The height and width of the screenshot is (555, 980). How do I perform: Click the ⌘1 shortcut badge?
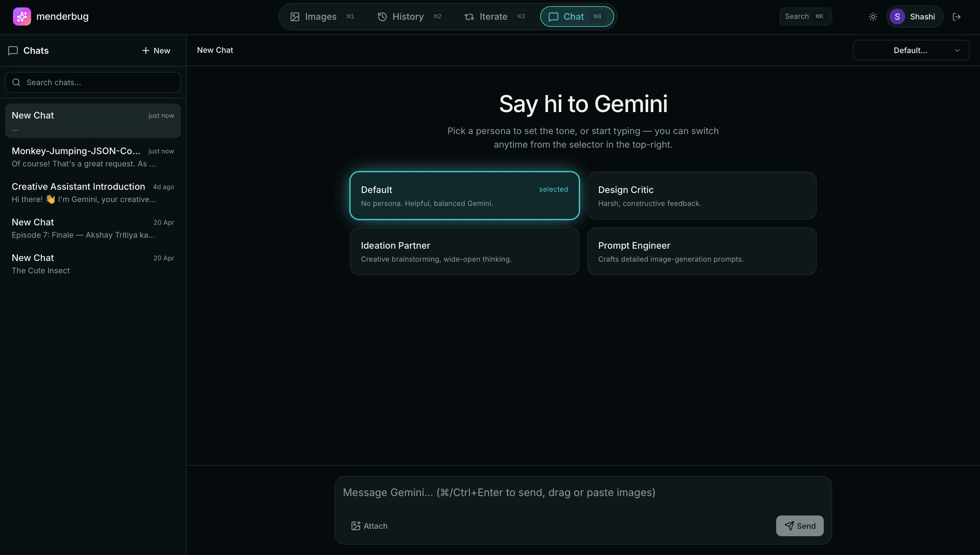(x=350, y=17)
